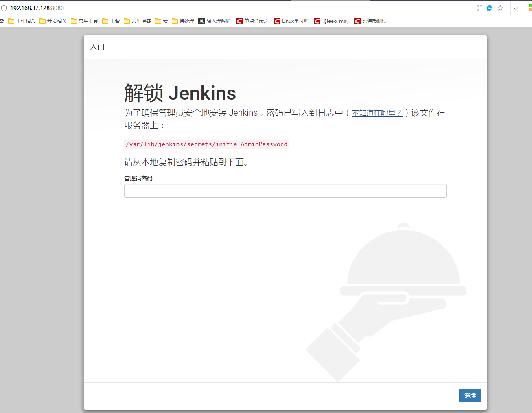Click the site security shield icon
532x413 pixels.
[4, 8]
